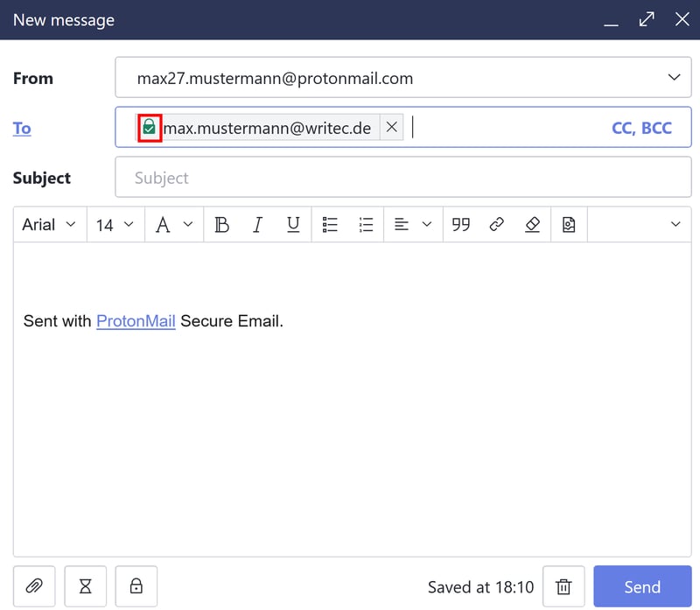Click the green encryption lock on recipient
700x610 pixels.
click(149, 128)
